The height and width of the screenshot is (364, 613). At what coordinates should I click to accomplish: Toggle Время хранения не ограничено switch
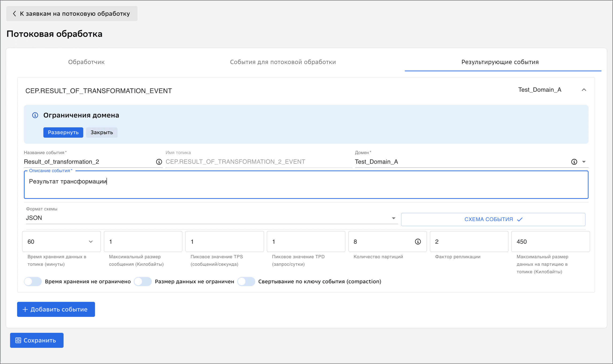(x=33, y=282)
